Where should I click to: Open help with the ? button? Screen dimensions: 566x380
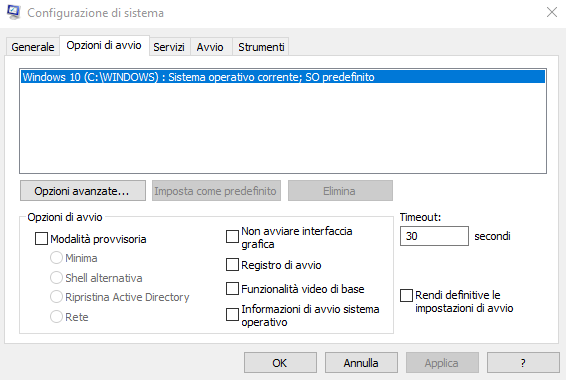(x=523, y=363)
